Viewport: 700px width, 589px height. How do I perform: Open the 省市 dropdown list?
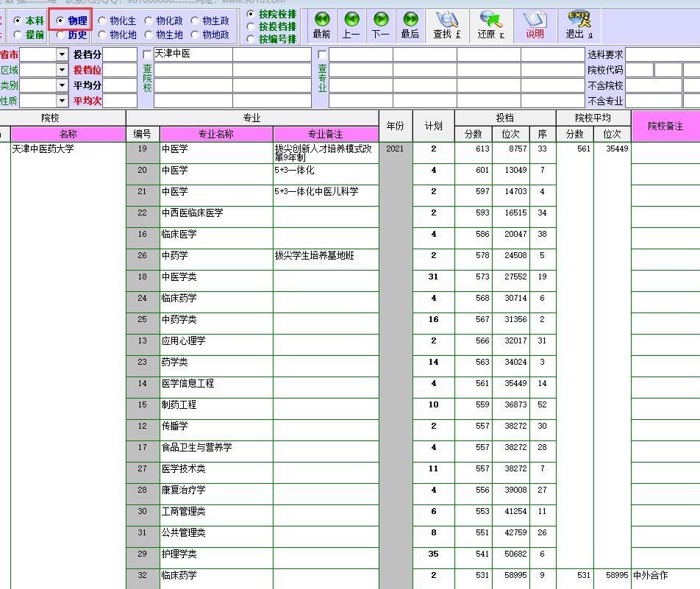[x=62, y=55]
